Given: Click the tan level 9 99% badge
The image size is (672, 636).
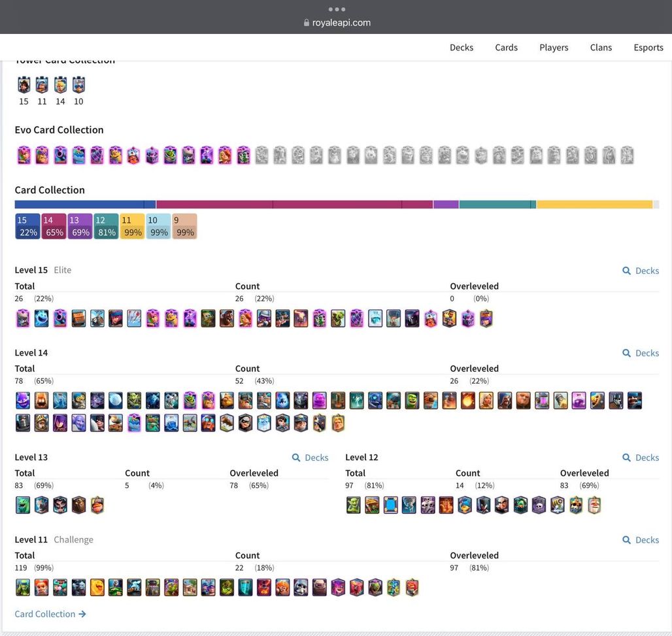Looking at the screenshot, I should (x=185, y=226).
